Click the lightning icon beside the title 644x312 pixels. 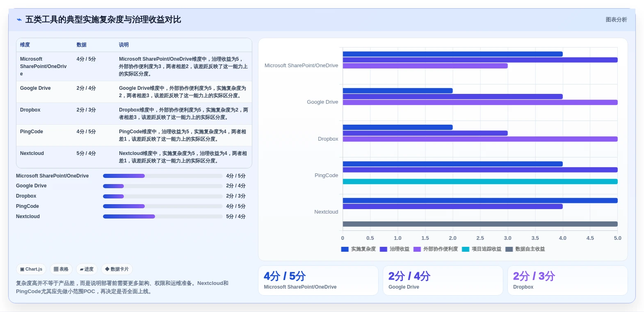click(x=19, y=20)
